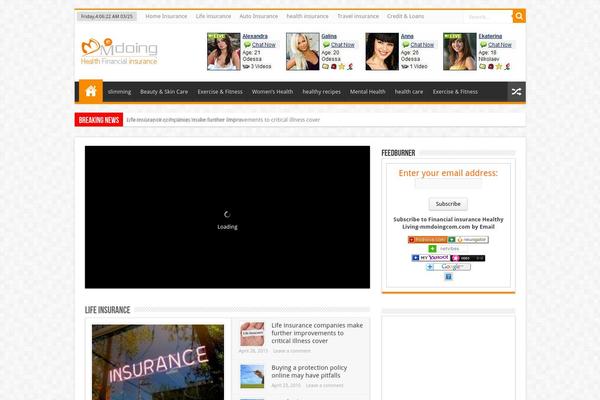Image resolution: width=600 pixels, height=400 pixels.
Task: Click Leave a comment under April 28 article
Action: (x=292, y=351)
